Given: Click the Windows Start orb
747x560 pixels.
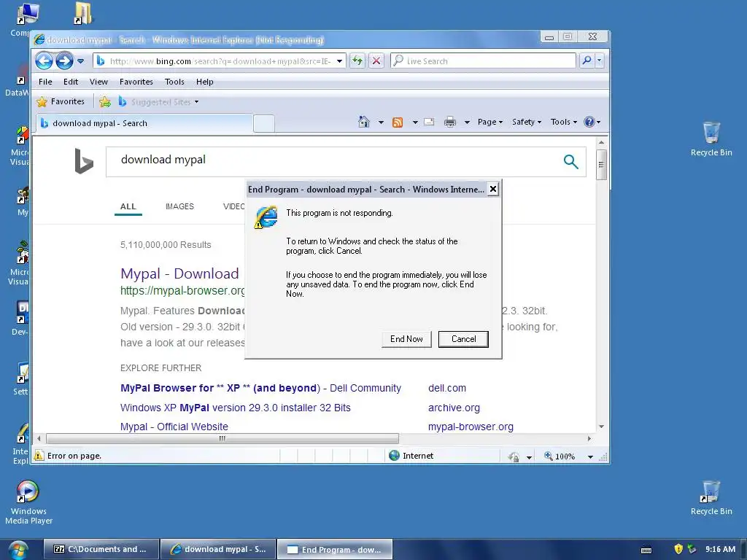Looking at the screenshot, I should coord(18,550).
